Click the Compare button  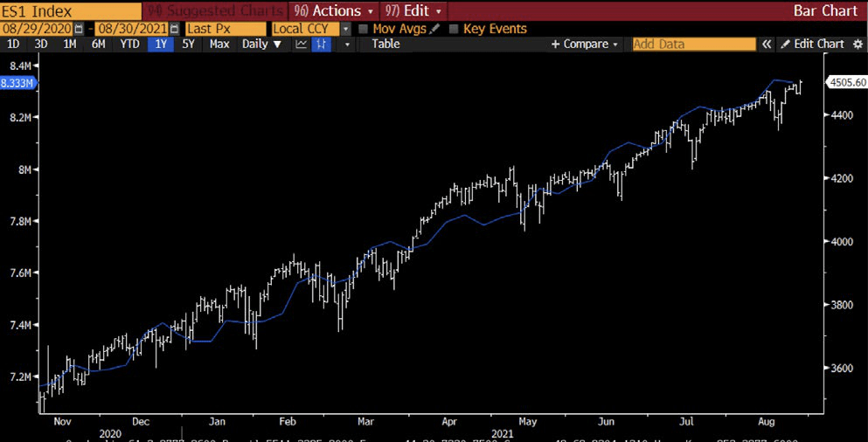tap(585, 44)
